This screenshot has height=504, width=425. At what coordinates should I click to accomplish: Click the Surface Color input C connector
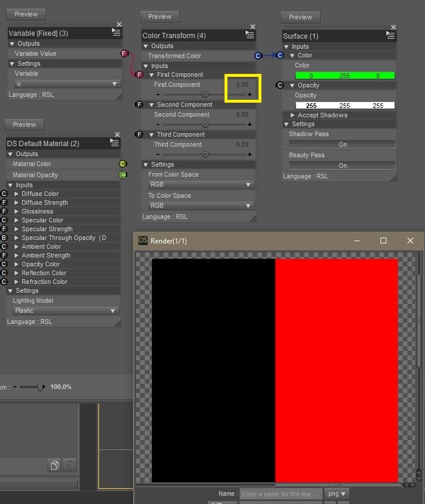tap(280, 55)
